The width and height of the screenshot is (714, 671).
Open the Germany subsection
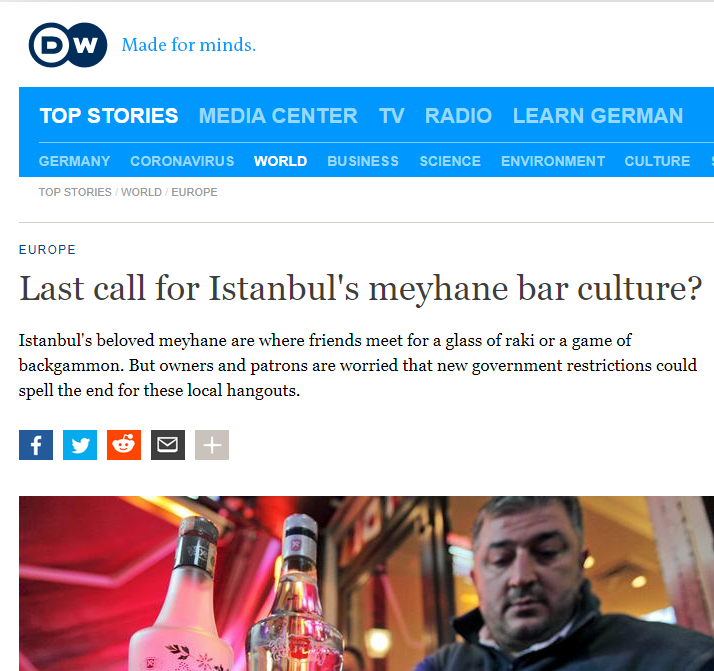click(x=75, y=161)
